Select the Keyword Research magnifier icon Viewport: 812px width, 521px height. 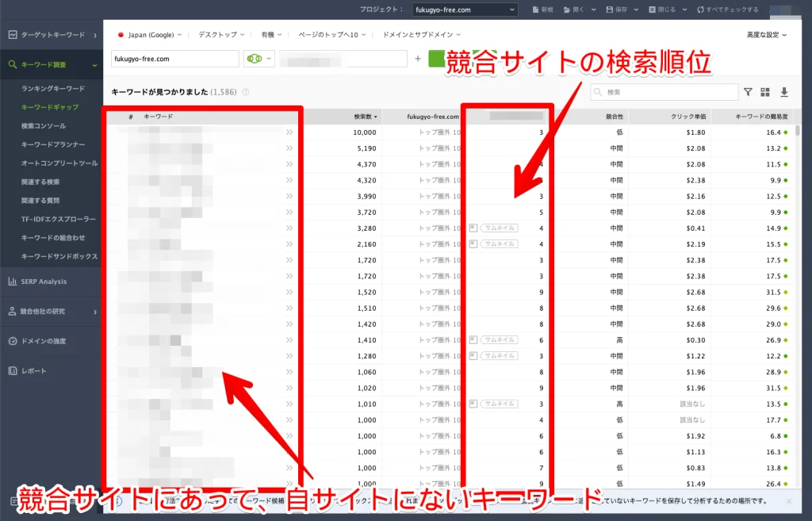click(x=13, y=64)
